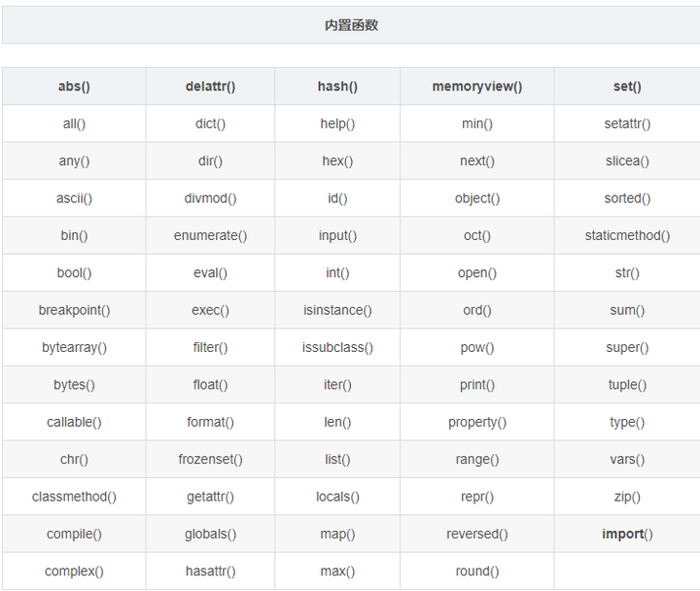
Task: Click the print() function link
Action: (x=476, y=385)
